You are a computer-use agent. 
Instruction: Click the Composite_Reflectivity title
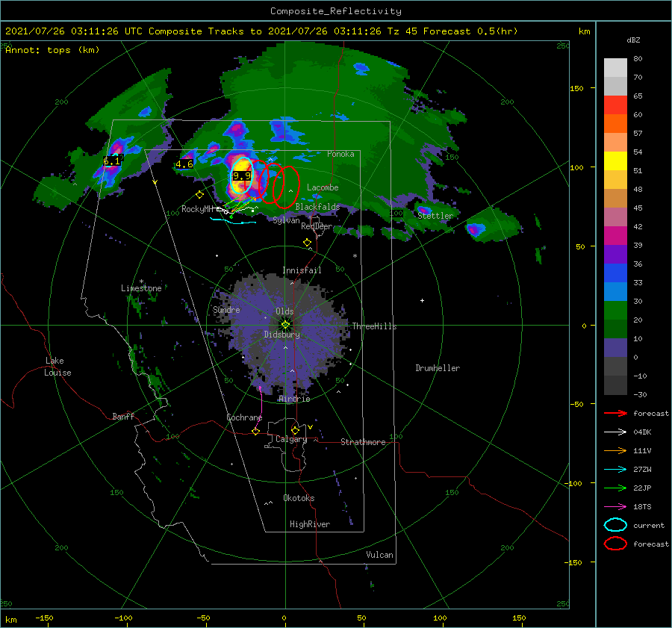(x=335, y=11)
